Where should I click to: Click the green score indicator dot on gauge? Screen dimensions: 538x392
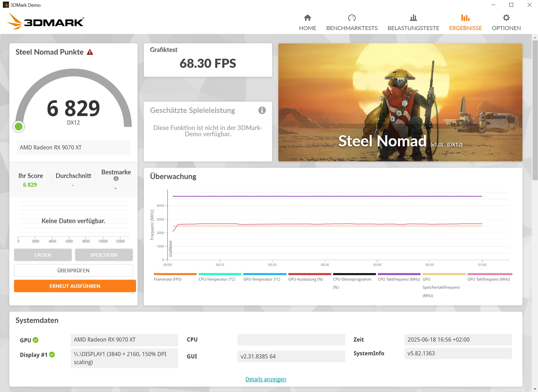(19, 127)
